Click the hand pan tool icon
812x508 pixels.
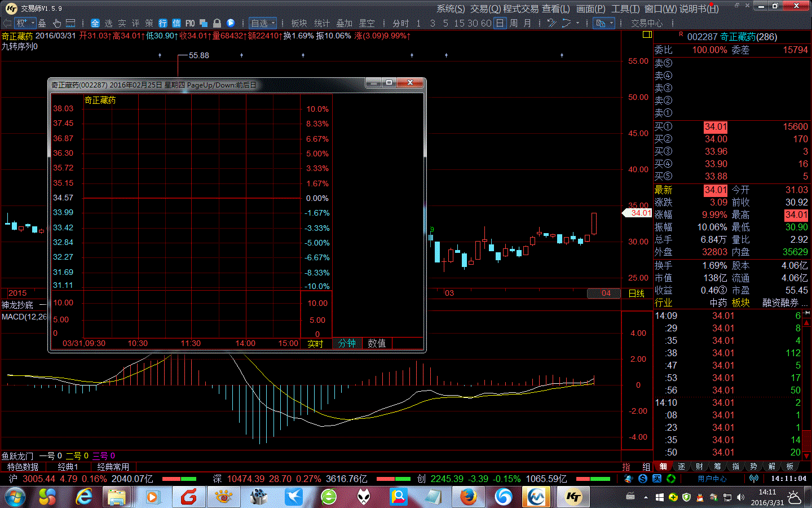tap(57, 23)
